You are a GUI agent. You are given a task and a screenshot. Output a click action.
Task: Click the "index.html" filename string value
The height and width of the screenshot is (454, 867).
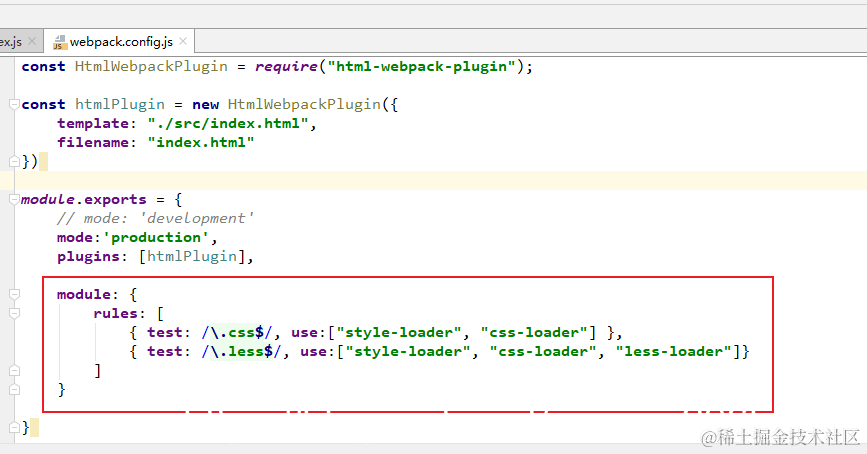[201, 142]
